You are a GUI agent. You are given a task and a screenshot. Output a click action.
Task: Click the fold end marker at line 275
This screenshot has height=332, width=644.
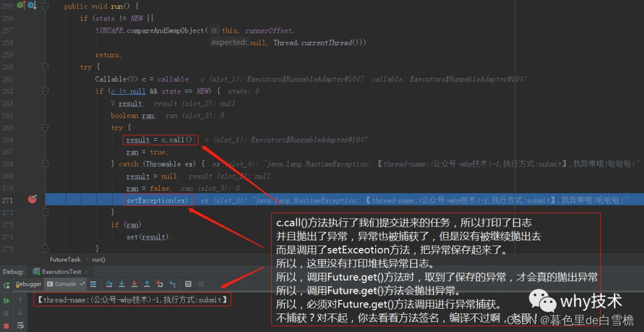pos(45,249)
